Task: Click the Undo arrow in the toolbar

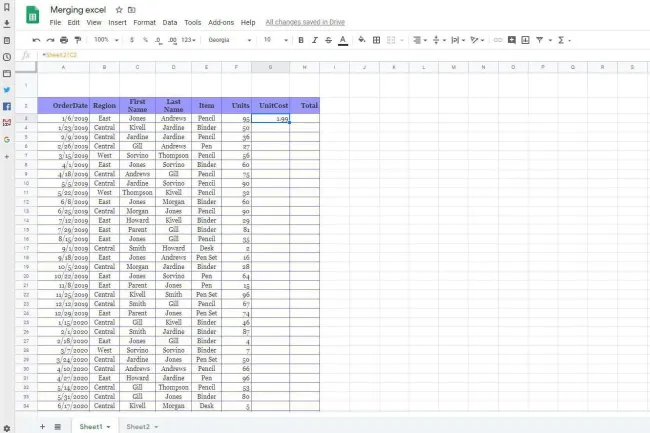Action: [36, 40]
